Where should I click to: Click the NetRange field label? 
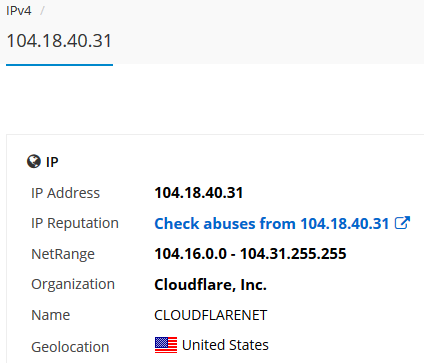pos(63,254)
